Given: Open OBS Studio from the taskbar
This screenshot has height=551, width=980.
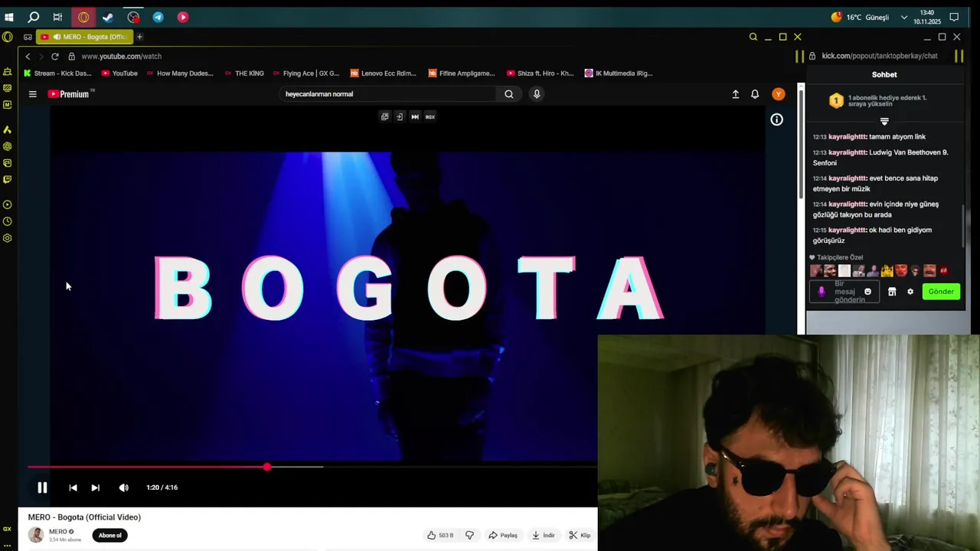Looking at the screenshot, I should [x=133, y=17].
